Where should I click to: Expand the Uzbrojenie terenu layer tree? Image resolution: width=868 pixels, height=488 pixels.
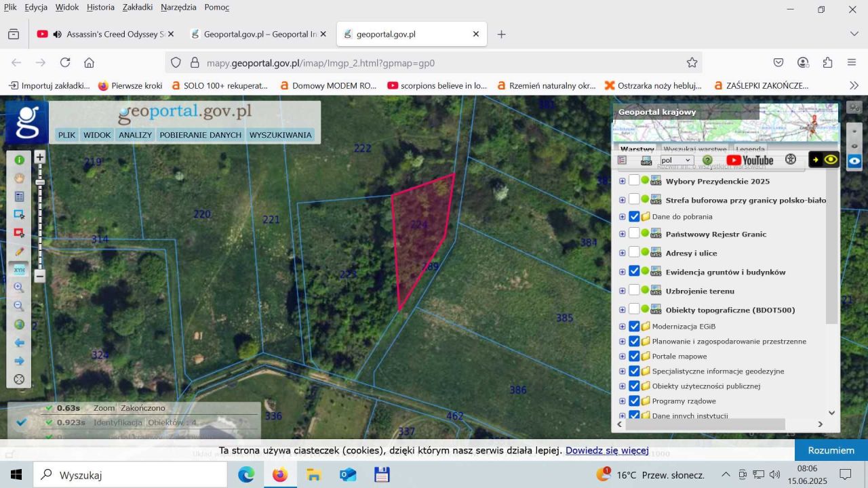[623, 291]
